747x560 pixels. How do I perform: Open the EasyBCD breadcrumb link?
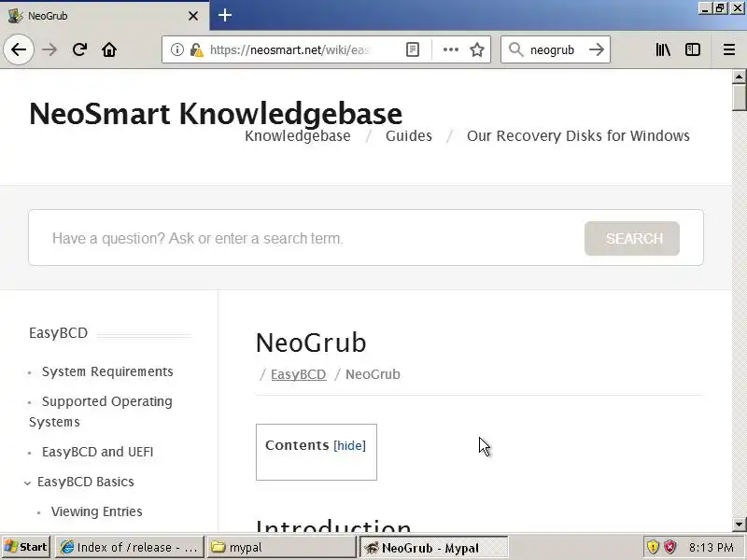tap(299, 374)
